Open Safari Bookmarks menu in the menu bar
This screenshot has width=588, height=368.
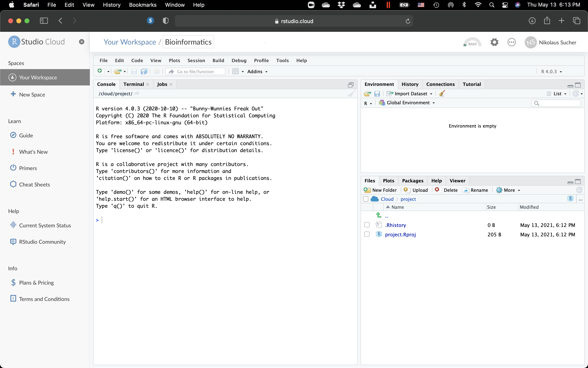143,5
